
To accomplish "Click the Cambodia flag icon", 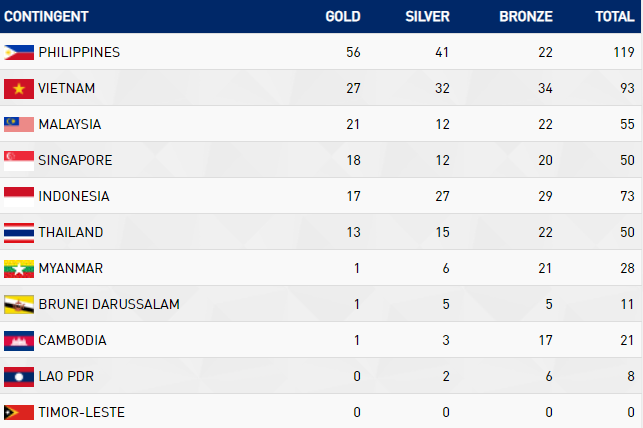I will [19, 340].
